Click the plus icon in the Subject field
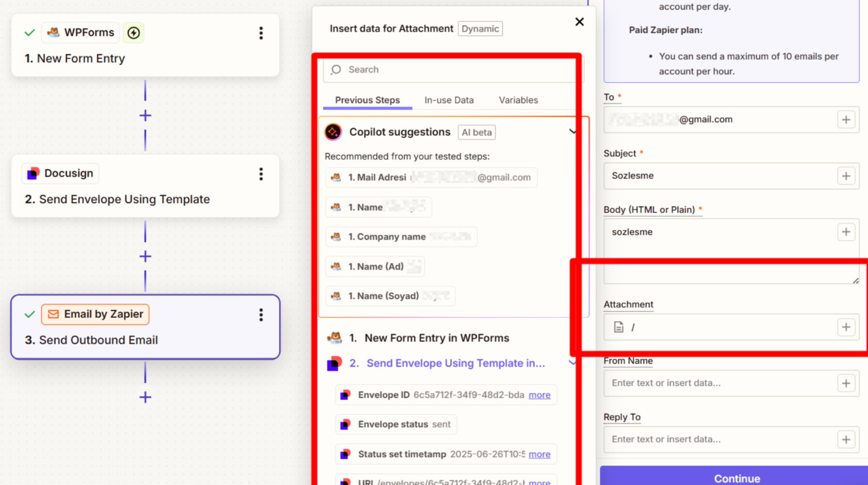 pos(846,176)
